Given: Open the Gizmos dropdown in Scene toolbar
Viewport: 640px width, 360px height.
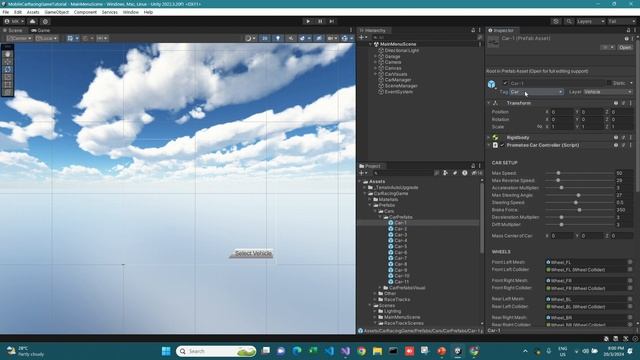Looking at the screenshot, I should (x=347, y=38).
